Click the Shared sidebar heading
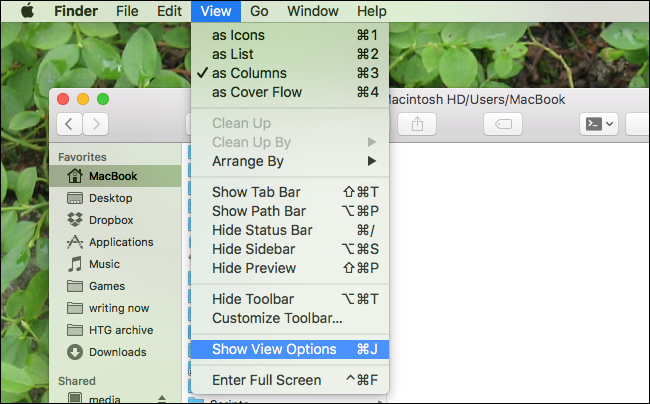 (x=77, y=381)
